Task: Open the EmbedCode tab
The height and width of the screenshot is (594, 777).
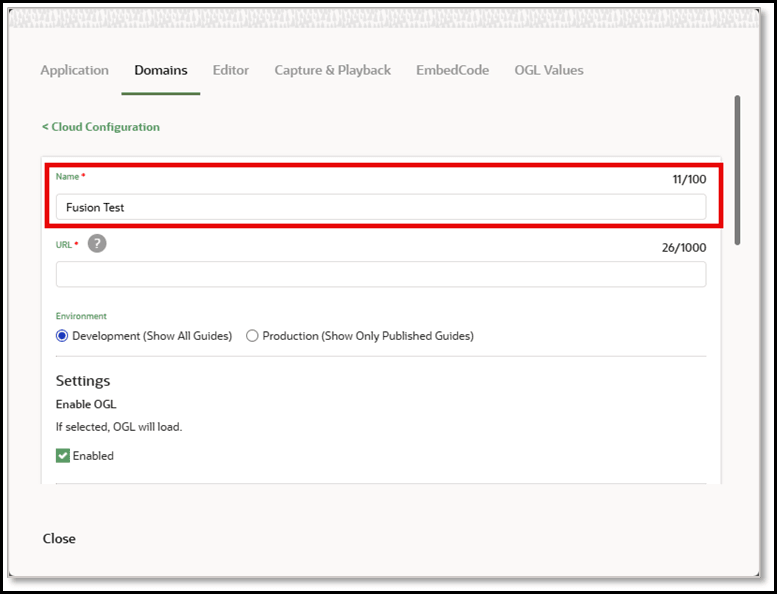Action: [452, 70]
